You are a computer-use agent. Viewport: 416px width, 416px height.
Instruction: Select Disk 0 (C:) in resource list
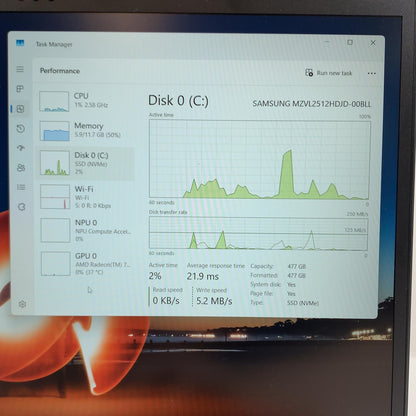pos(86,163)
